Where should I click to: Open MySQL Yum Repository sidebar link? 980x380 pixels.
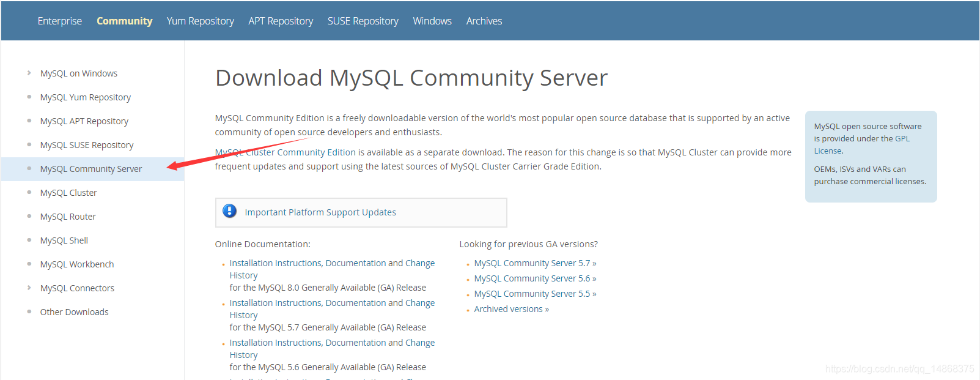point(86,97)
